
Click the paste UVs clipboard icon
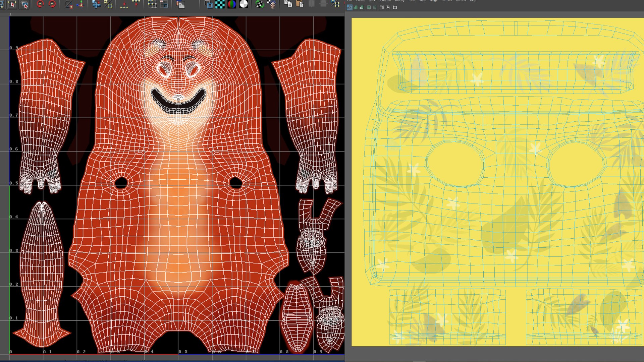[x=300, y=4]
